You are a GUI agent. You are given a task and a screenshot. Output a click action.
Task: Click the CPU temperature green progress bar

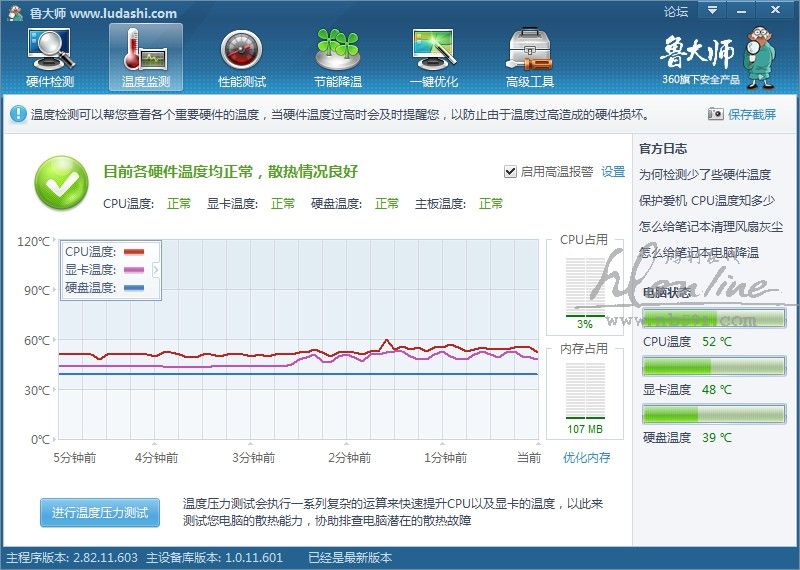tap(713, 318)
